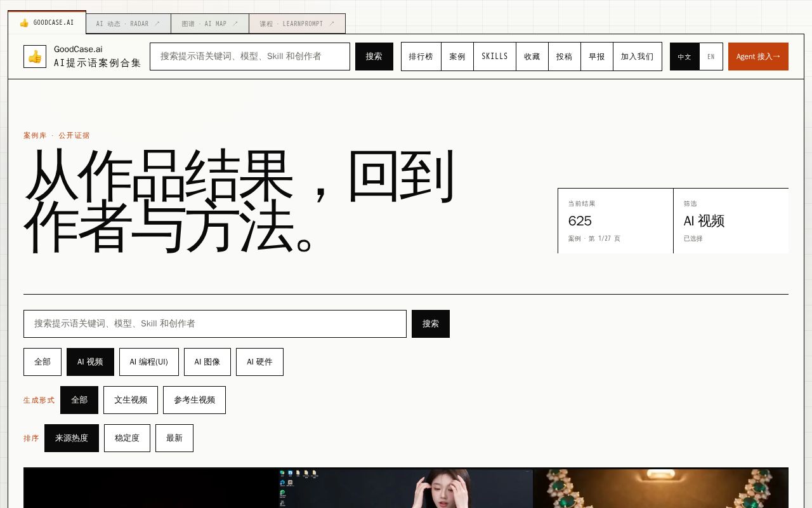The image size is (812, 508).
Task: Open the 收藏 navigation item
Action: click(x=532, y=57)
